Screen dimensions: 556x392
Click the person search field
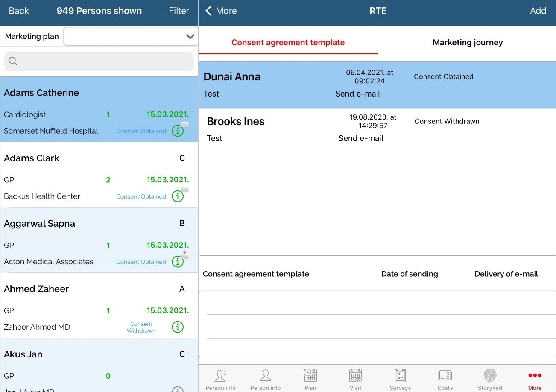point(99,61)
